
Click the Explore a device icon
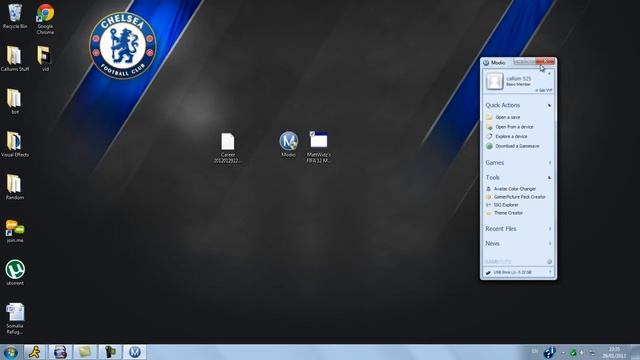pos(489,136)
